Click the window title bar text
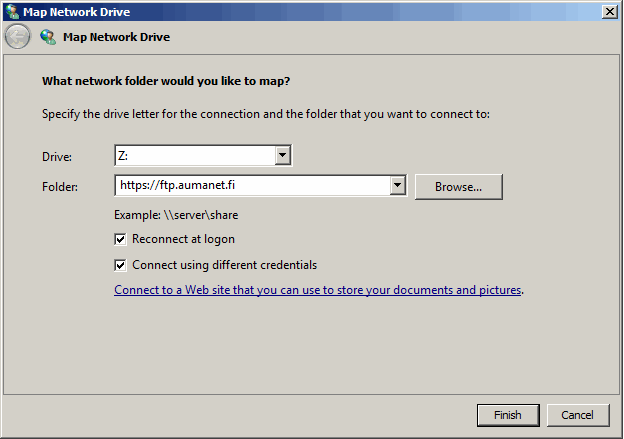 (x=76, y=12)
